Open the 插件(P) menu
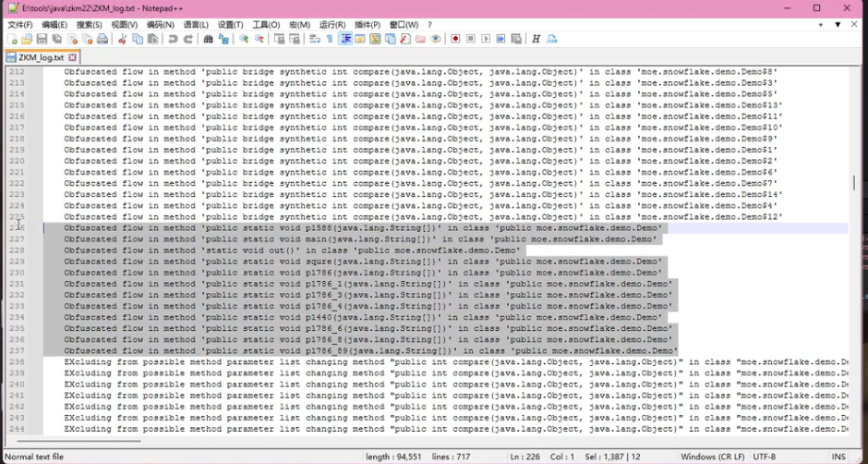This screenshot has height=464, width=868. pos(367,25)
